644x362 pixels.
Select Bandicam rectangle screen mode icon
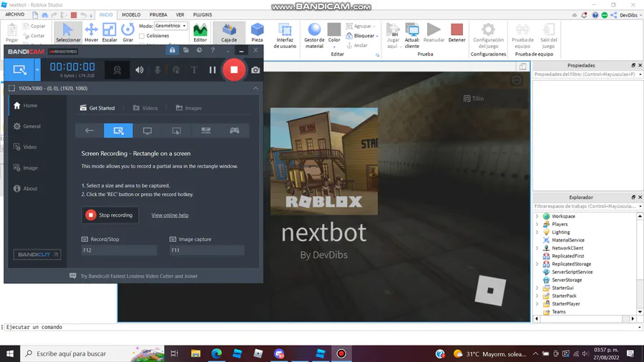(118, 130)
